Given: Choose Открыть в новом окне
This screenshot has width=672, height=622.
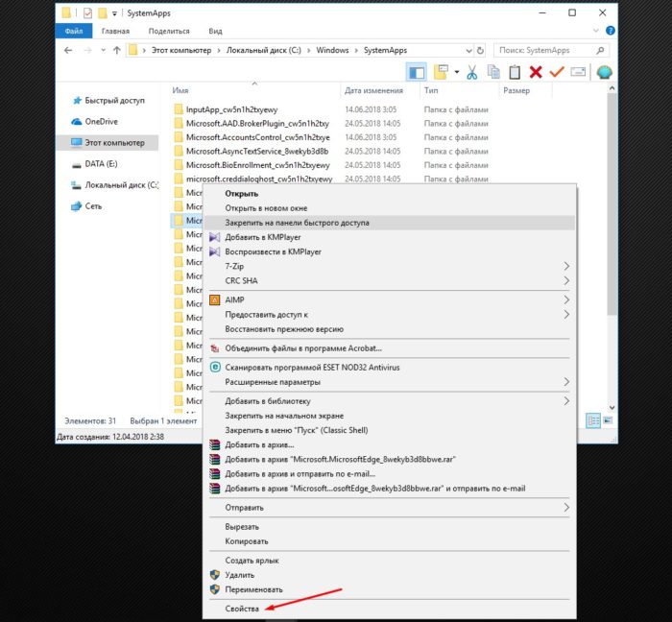Looking at the screenshot, I should point(390,207).
